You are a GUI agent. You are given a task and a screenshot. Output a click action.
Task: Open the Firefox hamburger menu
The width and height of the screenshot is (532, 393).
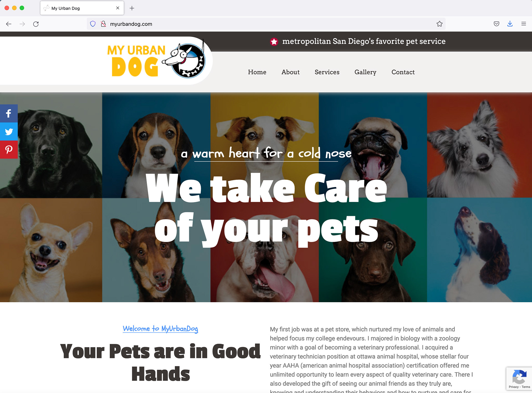tap(523, 24)
